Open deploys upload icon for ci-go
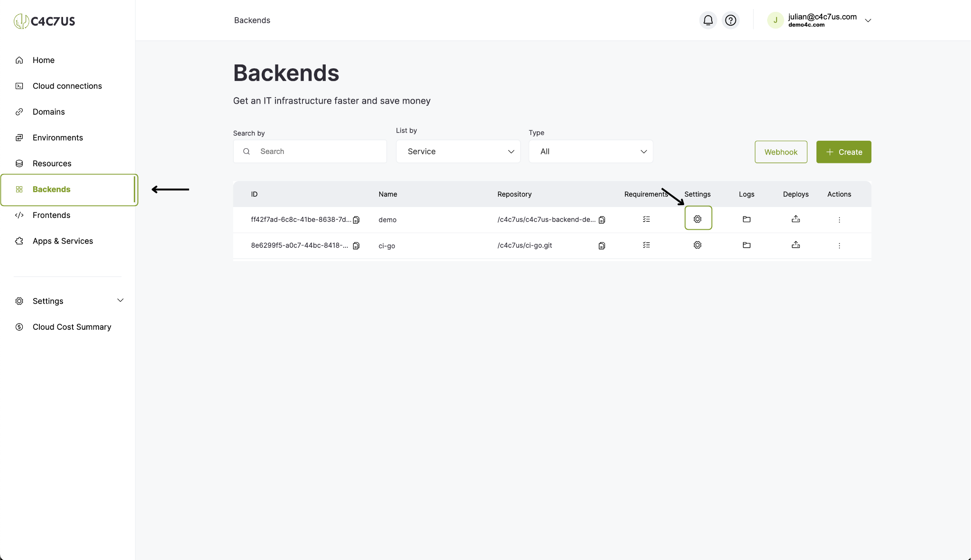The width and height of the screenshot is (971, 560). tap(796, 245)
